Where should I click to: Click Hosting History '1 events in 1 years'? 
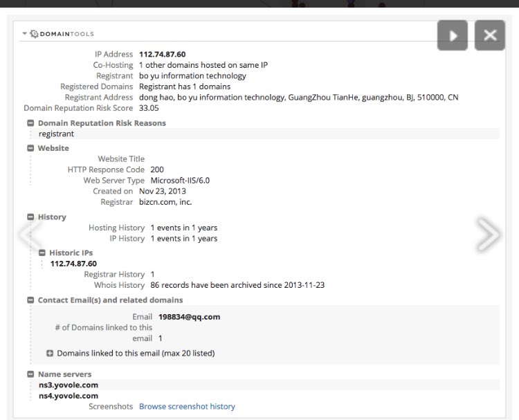coord(184,228)
